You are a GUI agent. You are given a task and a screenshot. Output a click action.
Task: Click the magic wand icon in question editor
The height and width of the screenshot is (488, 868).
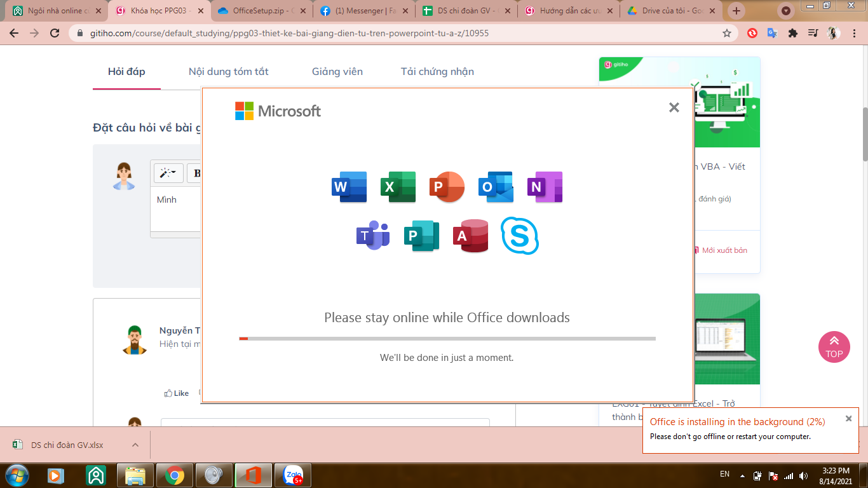168,173
